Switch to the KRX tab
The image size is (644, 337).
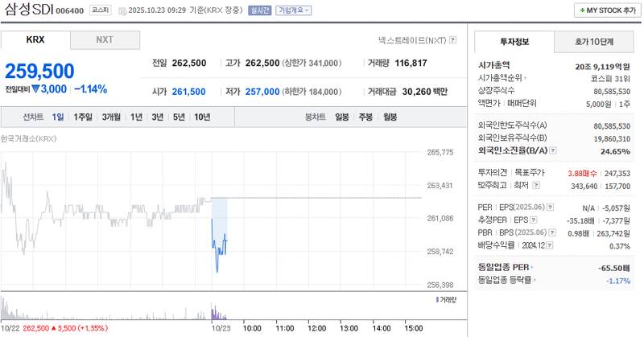[x=35, y=40]
